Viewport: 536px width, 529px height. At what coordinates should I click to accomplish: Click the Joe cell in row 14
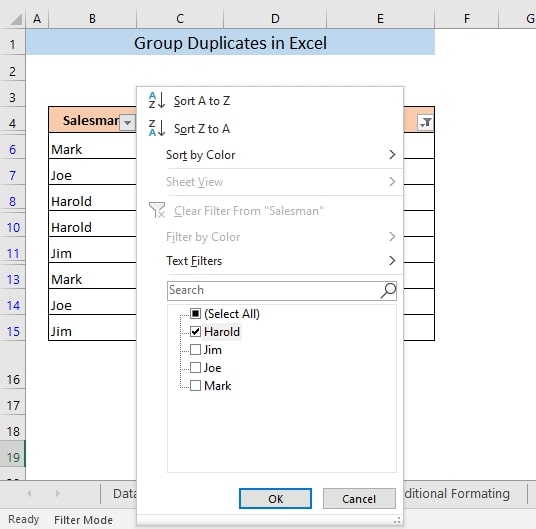[x=92, y=302]
